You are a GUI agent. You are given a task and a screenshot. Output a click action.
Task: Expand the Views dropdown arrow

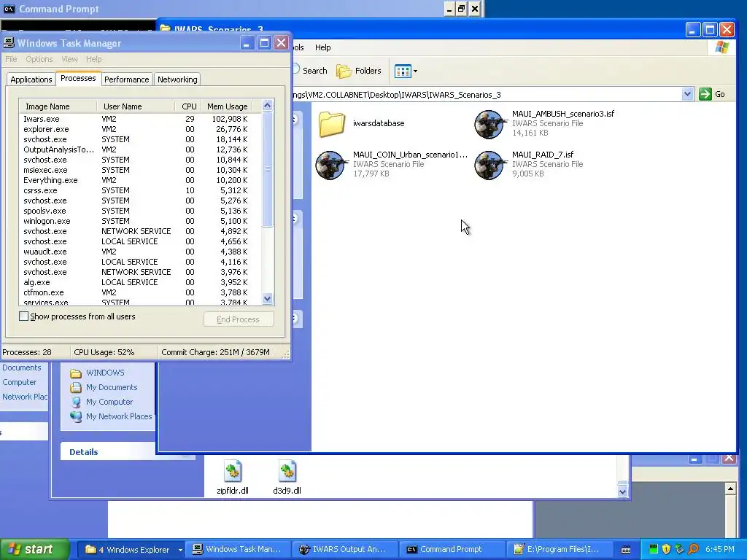point(415,71)
